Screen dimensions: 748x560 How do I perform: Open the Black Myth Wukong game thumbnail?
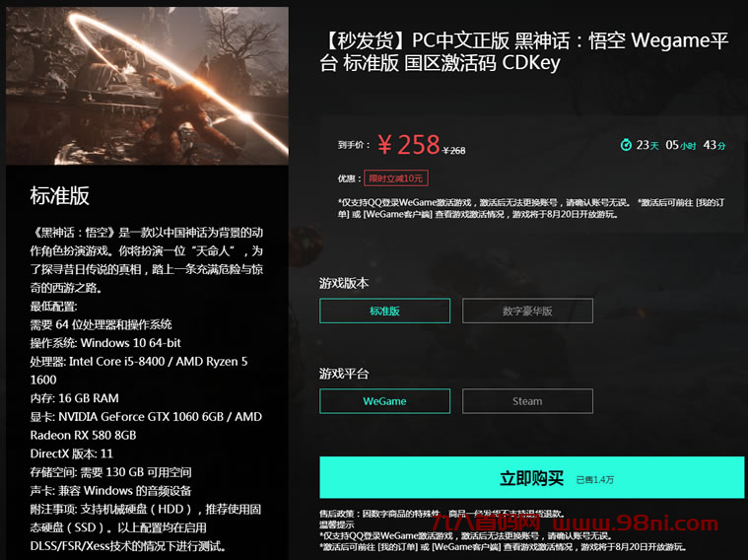tap(147, 86)
